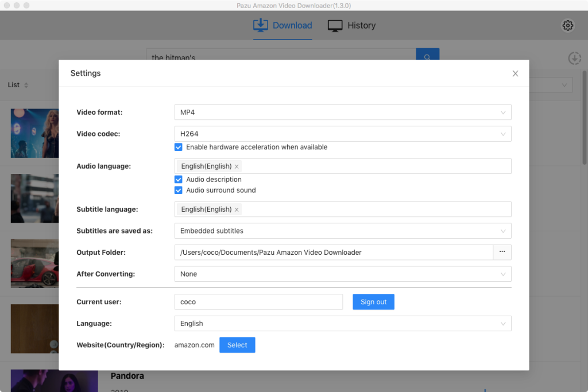Open After Converting dropdown
The height and width of the screenshot is (392, 588).
coord(343,274)
